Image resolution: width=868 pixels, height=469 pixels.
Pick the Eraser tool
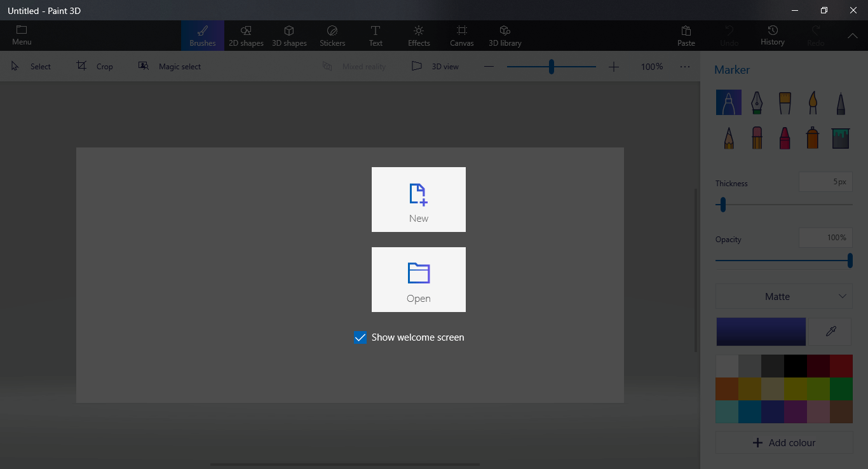coord(756,137)
